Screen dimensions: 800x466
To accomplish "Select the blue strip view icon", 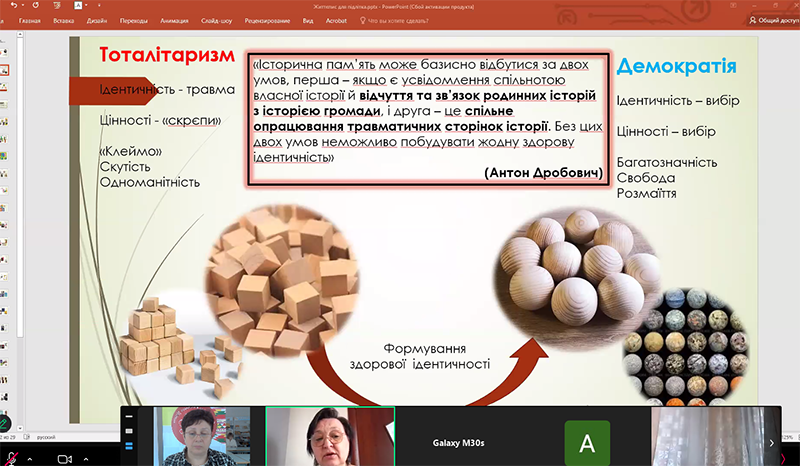I will [129, 446].
